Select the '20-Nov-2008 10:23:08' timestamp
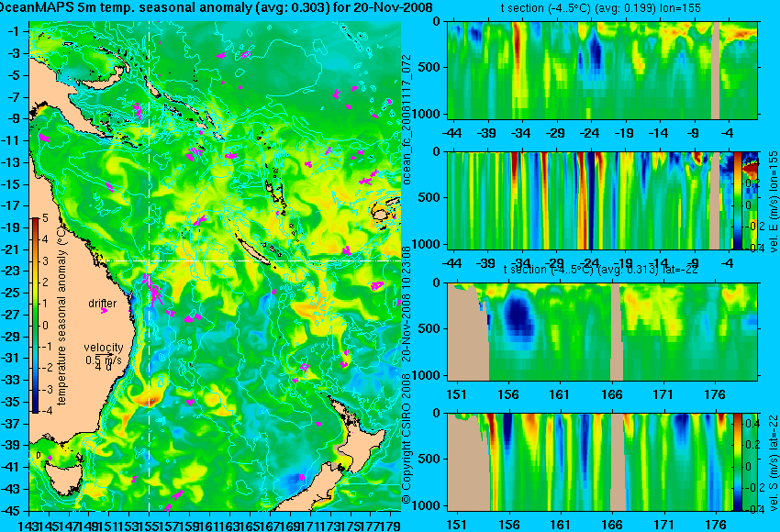 [407, 305]
